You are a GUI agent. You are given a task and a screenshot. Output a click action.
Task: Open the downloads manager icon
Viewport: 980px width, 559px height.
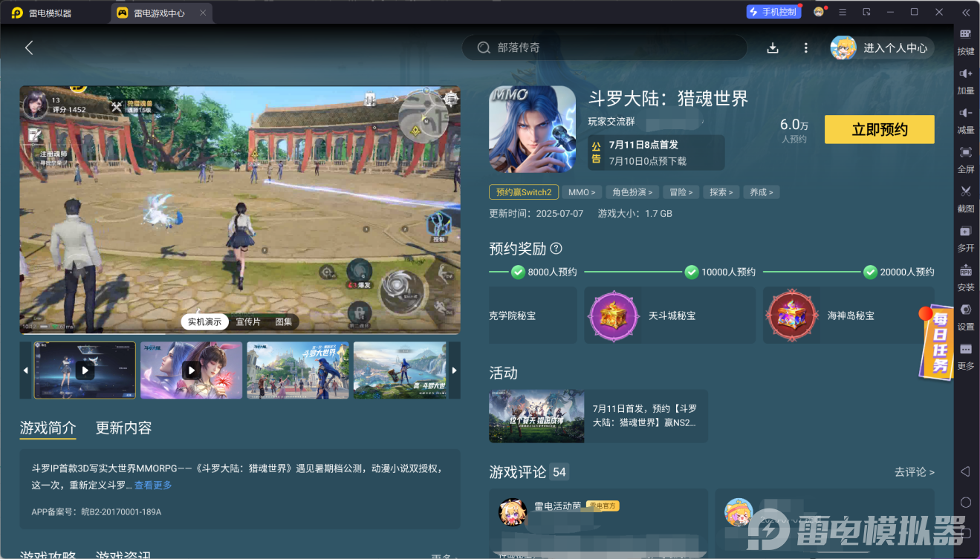click(773, 48)
